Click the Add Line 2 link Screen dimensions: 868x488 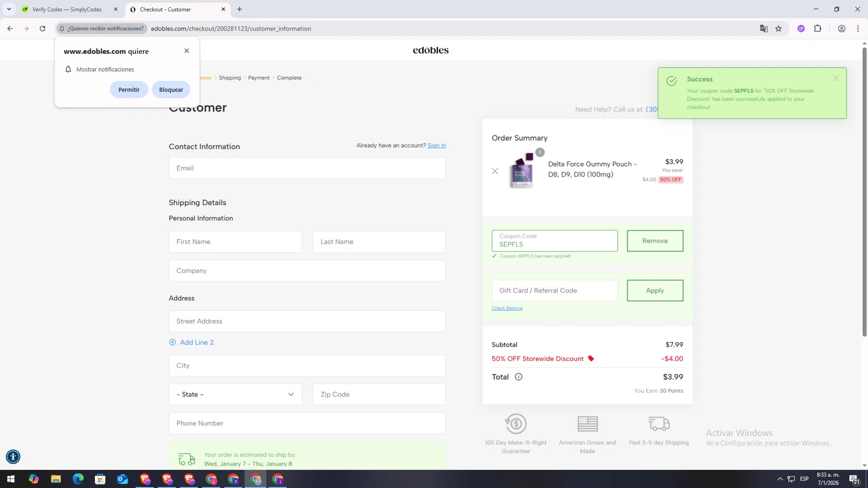[x=197, y=342]
